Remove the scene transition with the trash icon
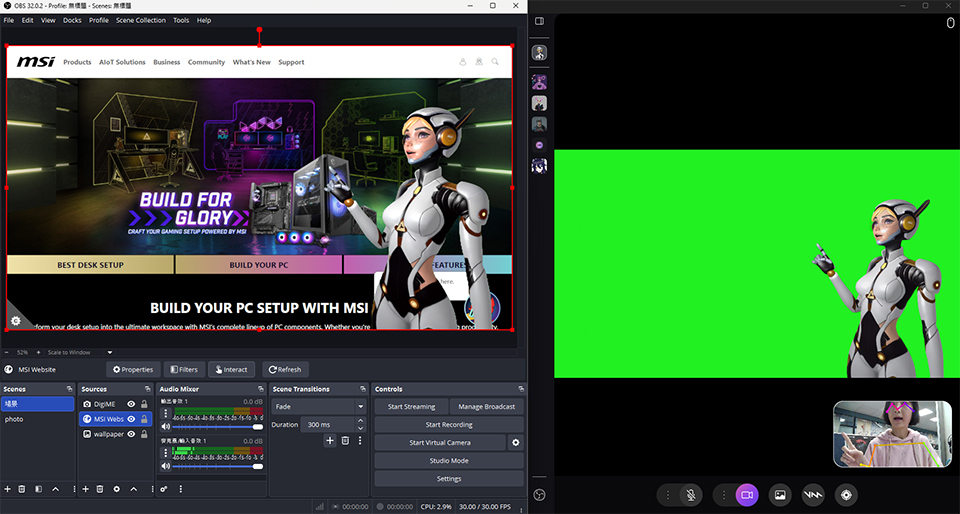This screenshot has width=960, height=514. point(345,441)
